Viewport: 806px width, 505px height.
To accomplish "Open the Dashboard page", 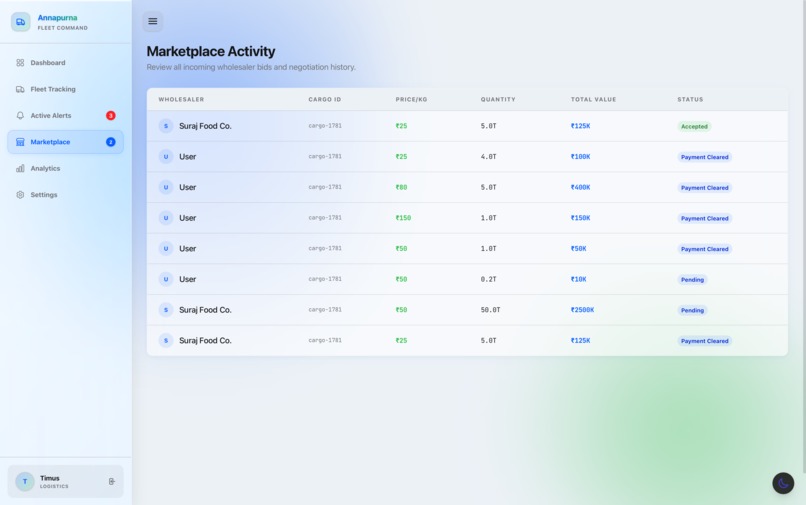I will (x=65, y=63).
